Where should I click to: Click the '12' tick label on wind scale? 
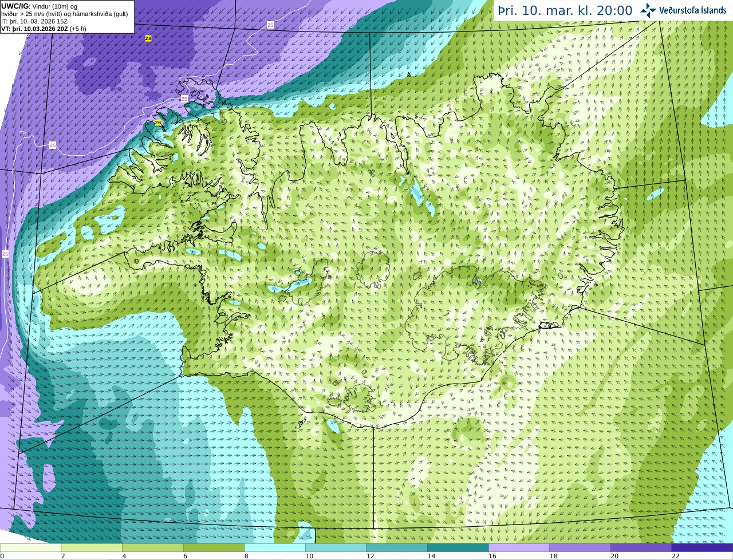pos(371,556)
